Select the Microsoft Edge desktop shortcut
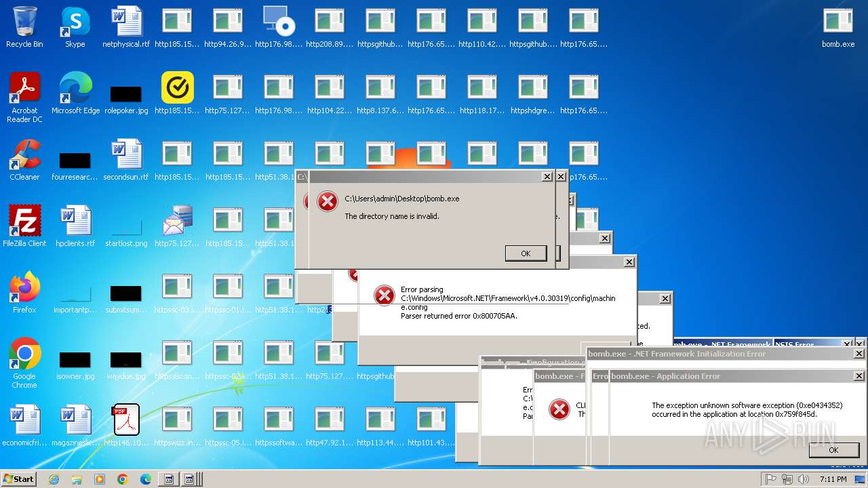This screenshot has width=868, height=488. point(75,94)
